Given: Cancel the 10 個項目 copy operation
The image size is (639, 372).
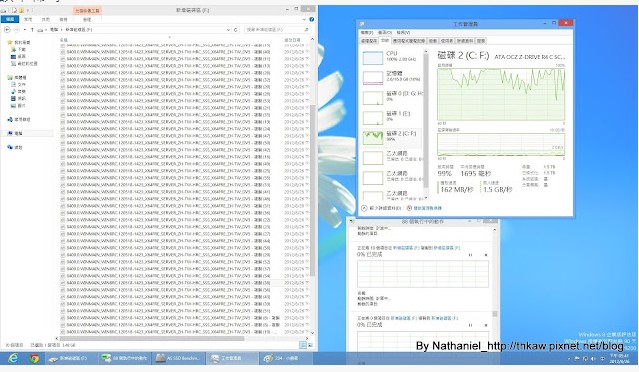Looking at the screenshot, I should point(486,255).
